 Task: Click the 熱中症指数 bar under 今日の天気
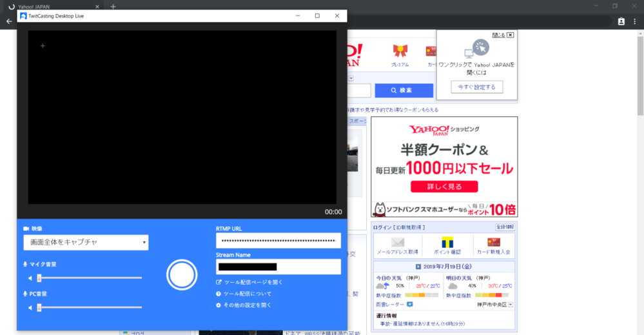click(422, 295)
